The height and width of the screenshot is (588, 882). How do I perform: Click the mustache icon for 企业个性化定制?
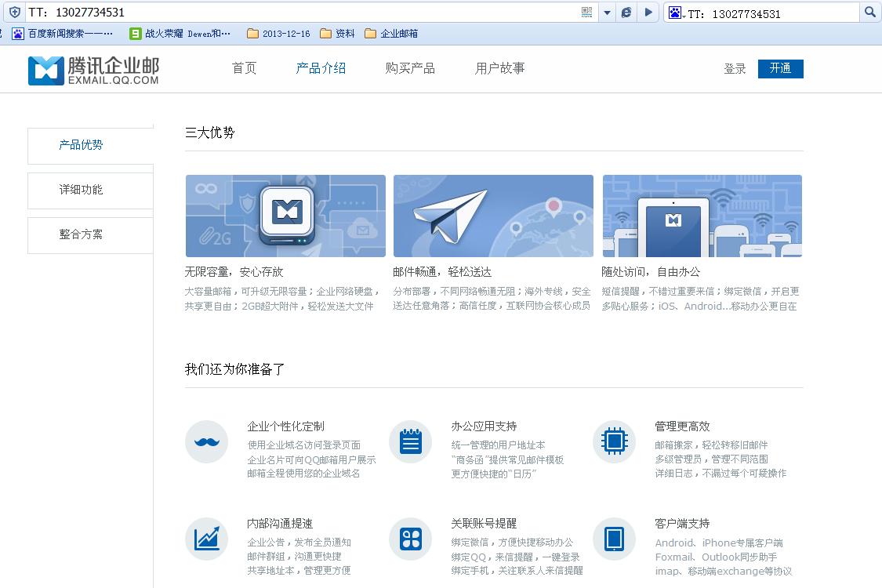pyautogui.click(x=206, y=441)
